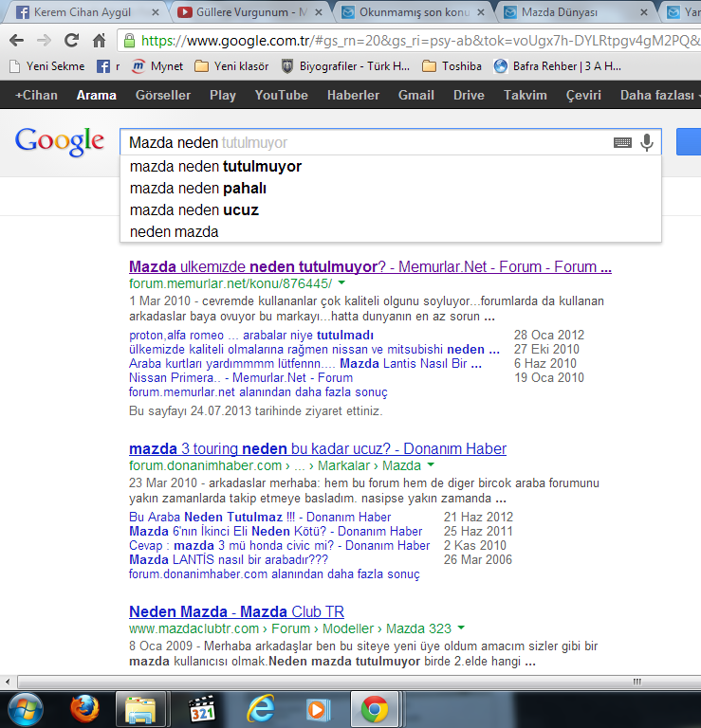Switch to Chrome in the taskbar
The image size is (701, 728).
[x=374, y=710]
